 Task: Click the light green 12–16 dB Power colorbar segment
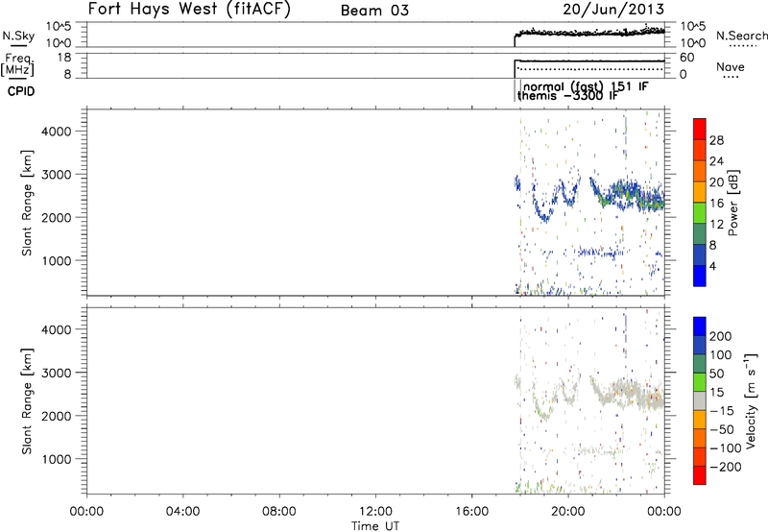coord(700,213)
